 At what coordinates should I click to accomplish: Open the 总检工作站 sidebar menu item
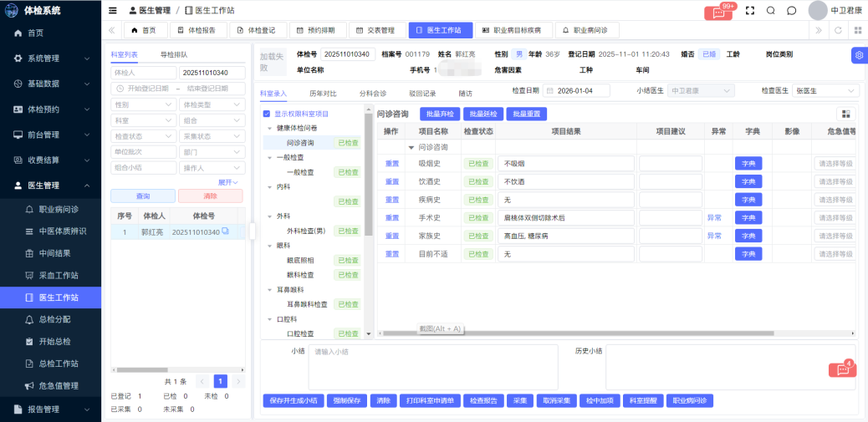click(x=58, y=364)
